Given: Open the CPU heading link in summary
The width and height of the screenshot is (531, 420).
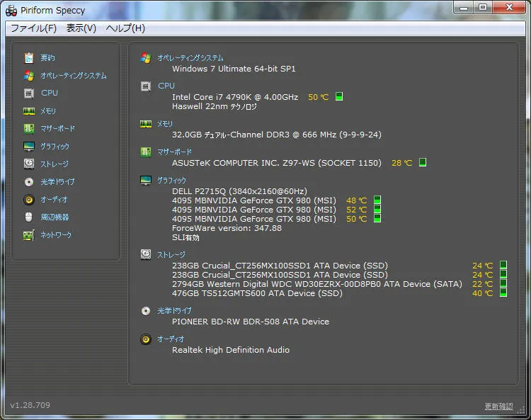Looking at the screenshot, I should [x=166, y=86].
